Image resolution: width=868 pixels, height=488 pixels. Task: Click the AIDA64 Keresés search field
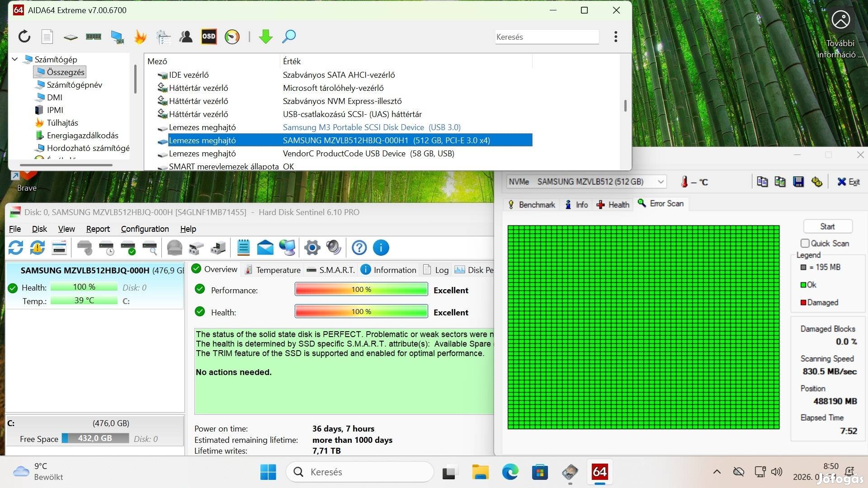[546, 37]
